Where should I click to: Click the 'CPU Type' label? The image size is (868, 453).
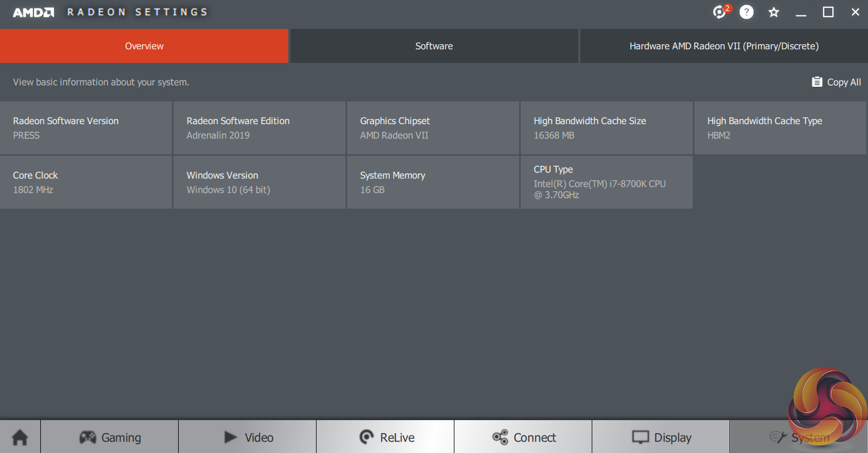click(553, 170)
